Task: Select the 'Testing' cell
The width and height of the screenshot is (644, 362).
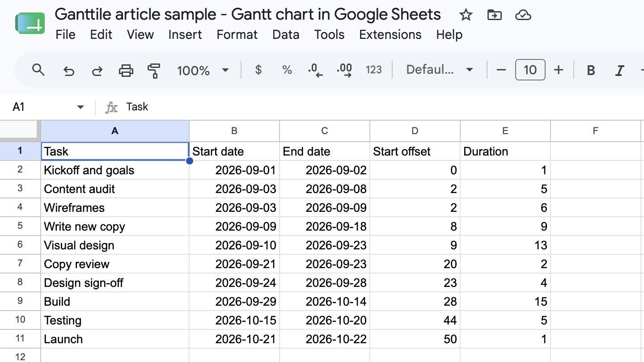Action: 115,320
